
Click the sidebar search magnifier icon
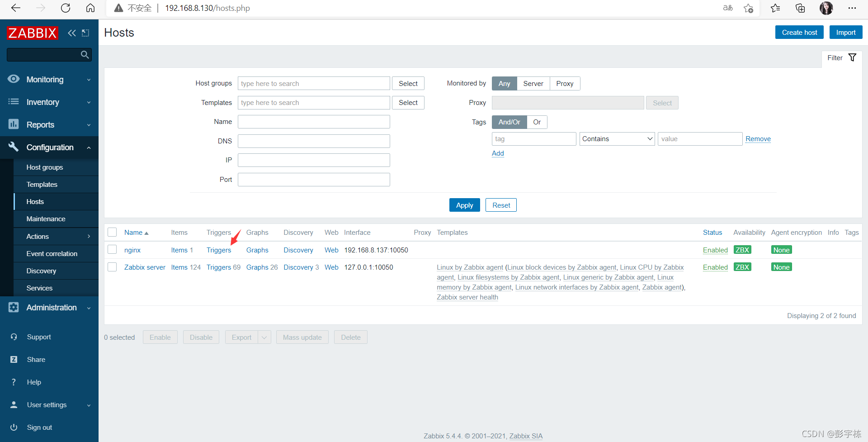click(85, 55)
